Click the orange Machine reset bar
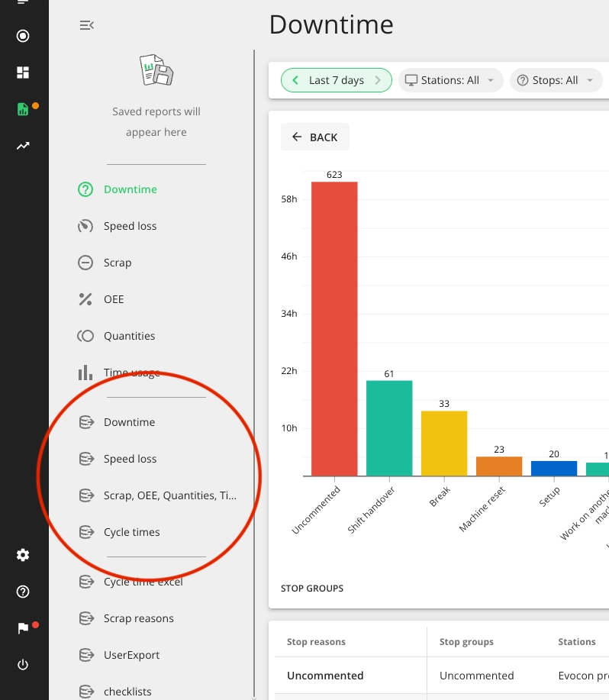Viewport: 609px width, 700px height. (x=499, y=466)
